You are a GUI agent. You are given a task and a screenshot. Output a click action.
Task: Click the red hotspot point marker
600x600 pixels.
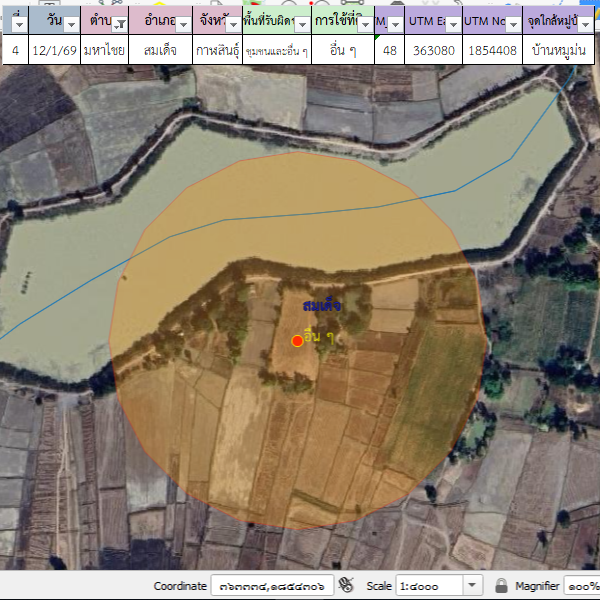point(297,341)
